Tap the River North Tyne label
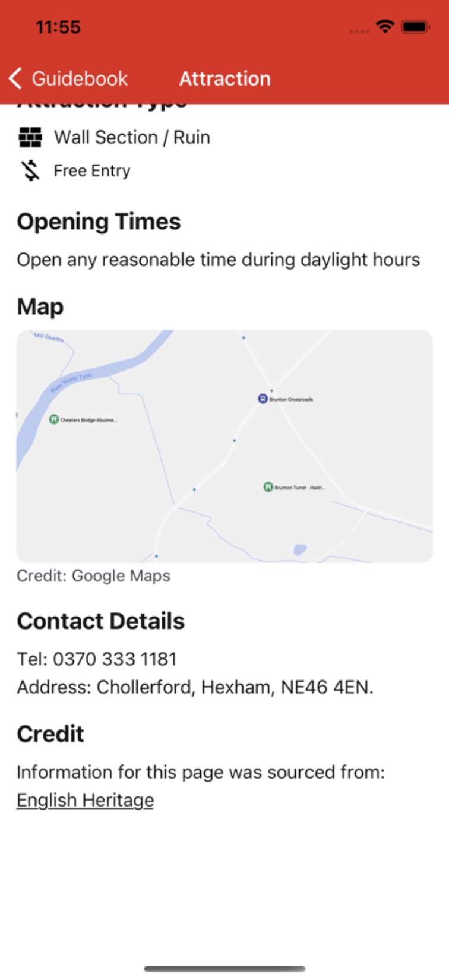Image resolution: width=449 pixels, height=980 pixels. 71,383
